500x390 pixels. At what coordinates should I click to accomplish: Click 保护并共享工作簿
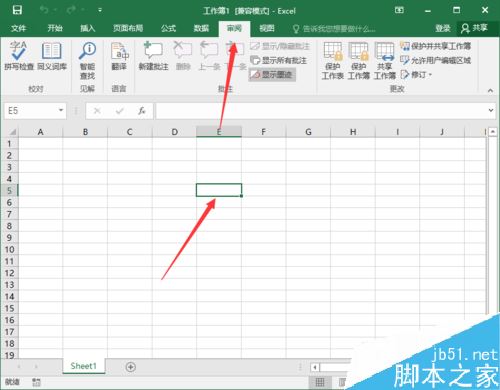click(436, 46)
